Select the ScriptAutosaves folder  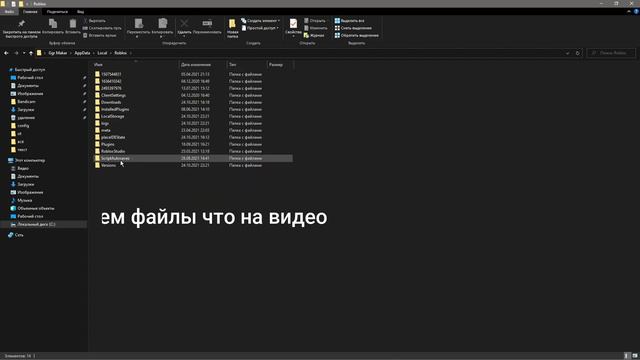(193, 158)
